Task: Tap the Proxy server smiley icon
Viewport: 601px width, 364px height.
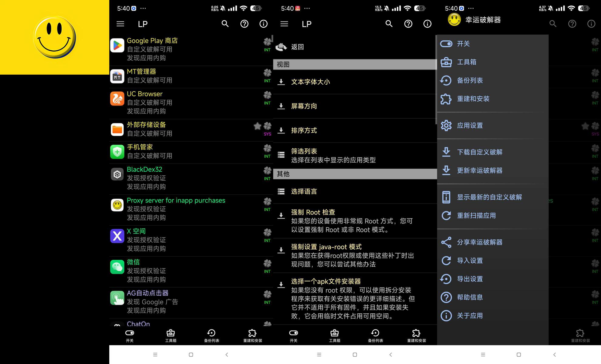Action: tap(117, 205)
